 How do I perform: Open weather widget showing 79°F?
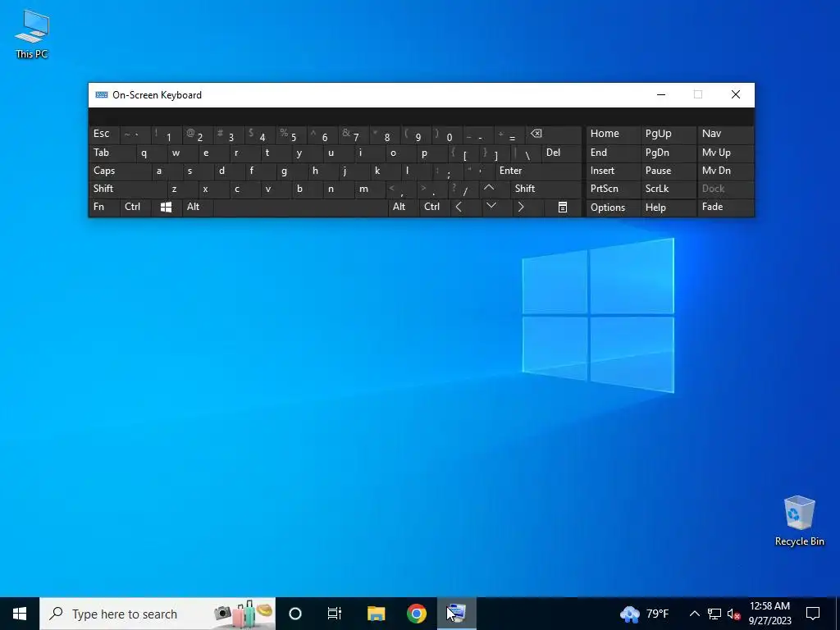pyautogui.click(x=645, y=614)
